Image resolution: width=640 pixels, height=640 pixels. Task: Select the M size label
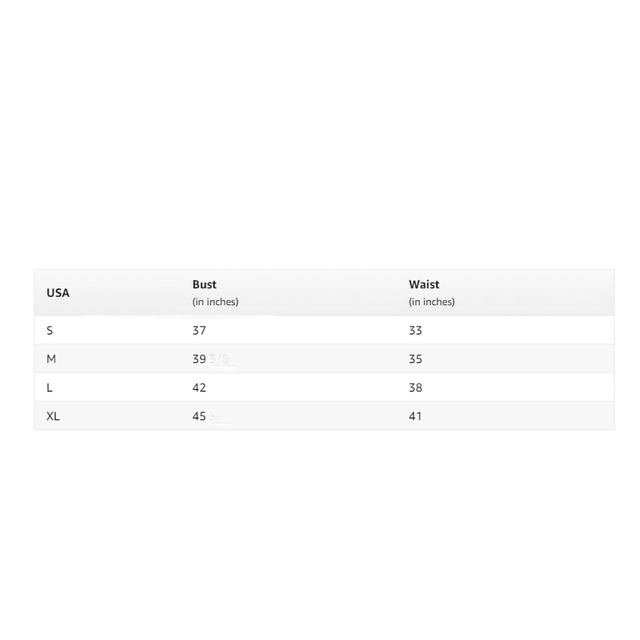pyautogui.click(x=51, y=359)
